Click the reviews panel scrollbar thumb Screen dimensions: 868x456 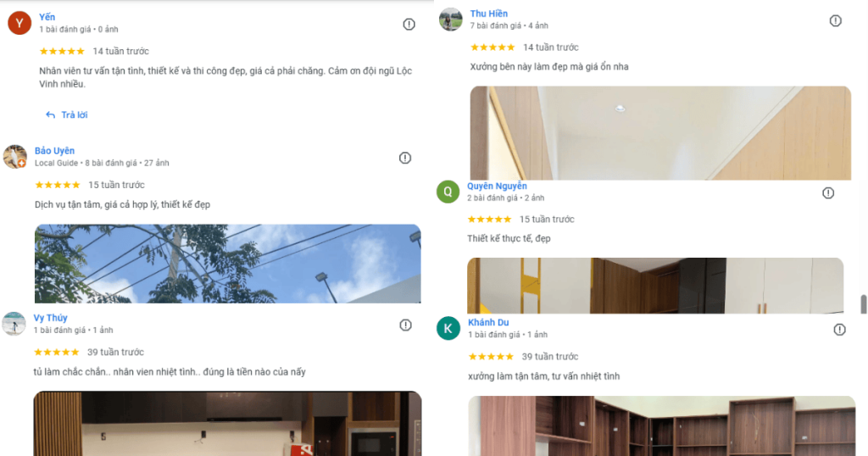pyautogui.click(x=864, y=304)
